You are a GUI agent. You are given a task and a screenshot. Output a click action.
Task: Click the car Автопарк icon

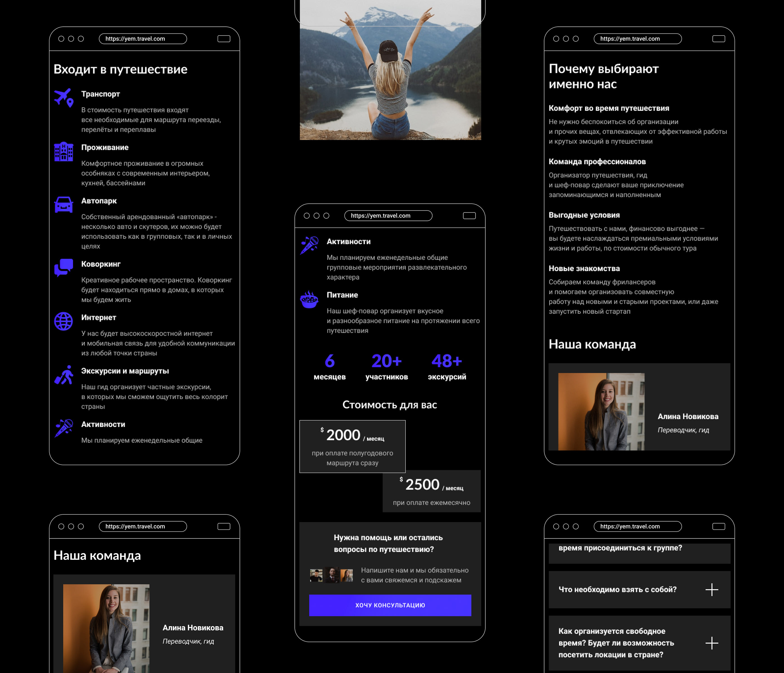coord(64,204)
